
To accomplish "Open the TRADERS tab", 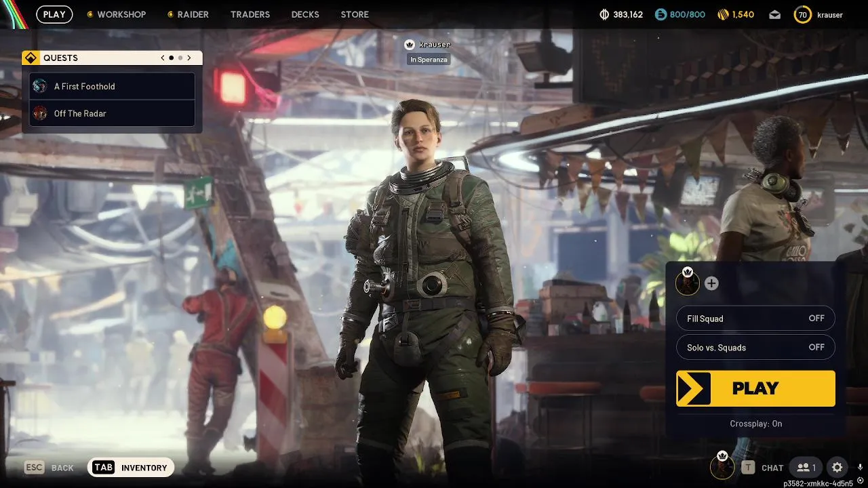I will click(250, 14).
